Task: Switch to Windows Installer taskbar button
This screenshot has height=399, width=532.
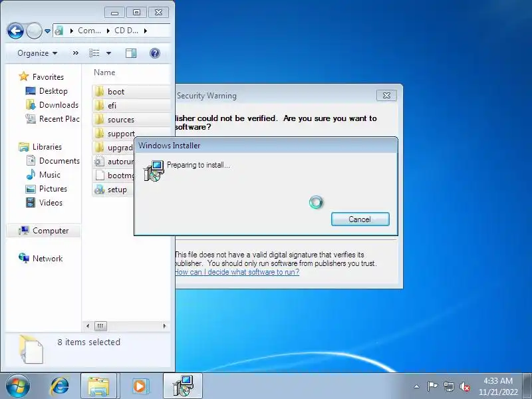Action: [183, 386]
